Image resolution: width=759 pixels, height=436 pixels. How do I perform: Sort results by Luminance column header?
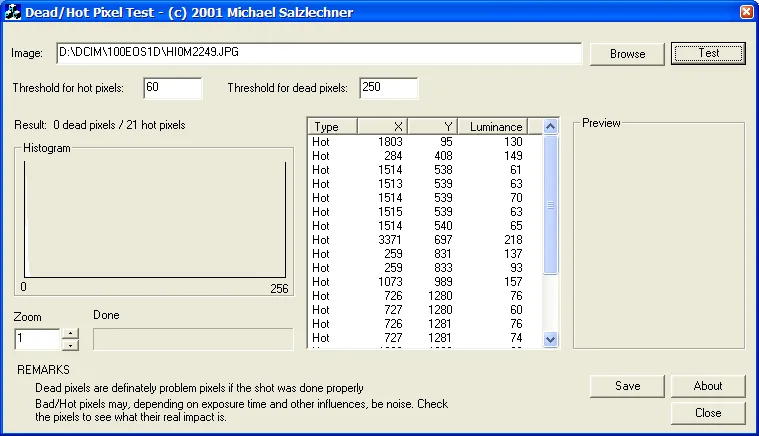[x=498, y=127]
